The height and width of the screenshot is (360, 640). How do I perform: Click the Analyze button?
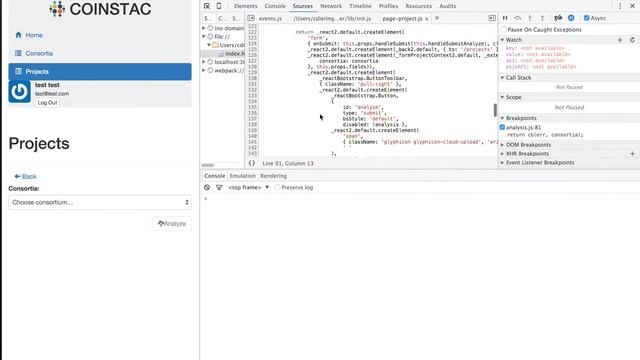pyautogui.click(x=172, y=224)
